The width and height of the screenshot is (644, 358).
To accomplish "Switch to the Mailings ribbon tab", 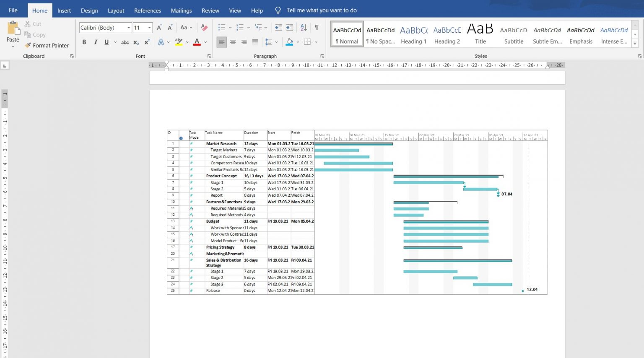I will pos(181,10).
